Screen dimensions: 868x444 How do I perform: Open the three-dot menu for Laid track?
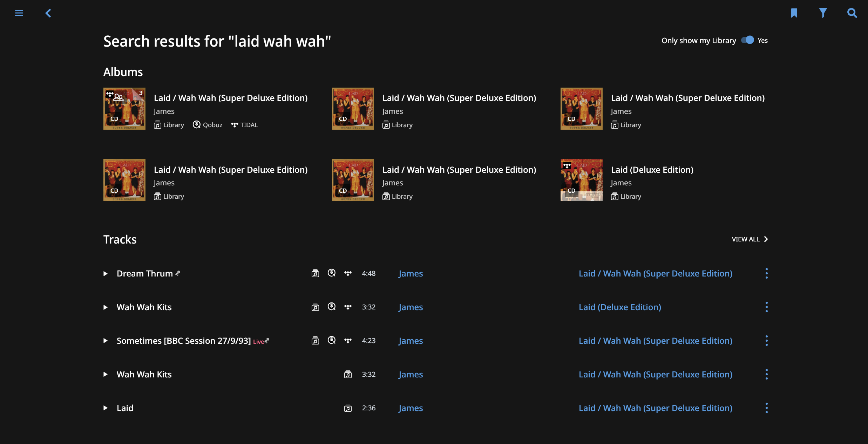pos(766,408)
